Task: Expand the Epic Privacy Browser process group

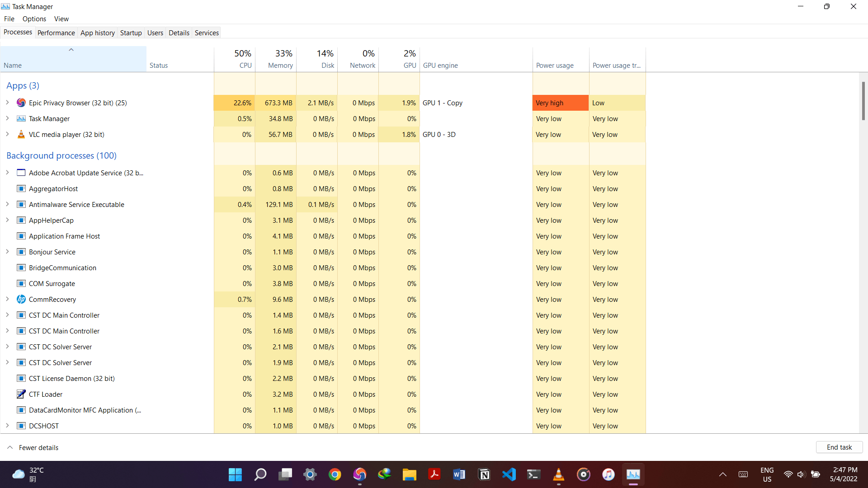Action: pyautogui.click(x=7, y=103)
